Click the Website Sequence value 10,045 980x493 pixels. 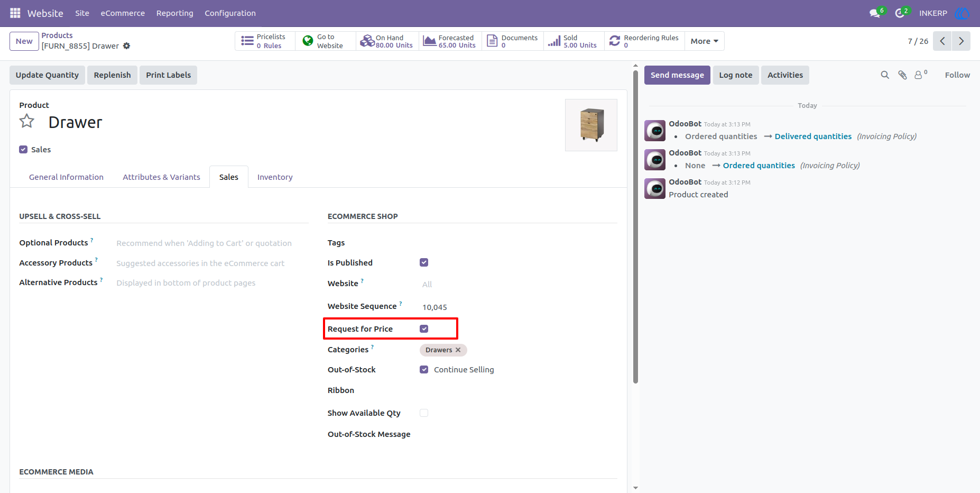[434, 307]
